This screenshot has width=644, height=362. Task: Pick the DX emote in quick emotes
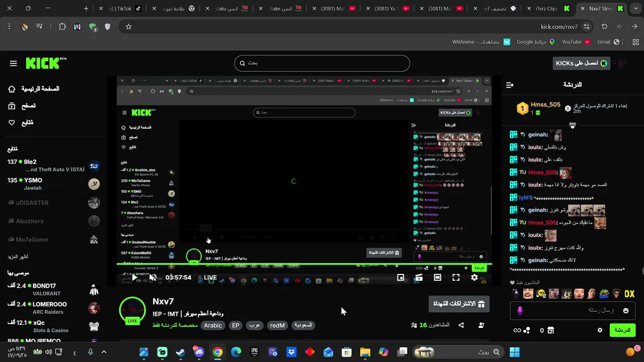point(629,294)
